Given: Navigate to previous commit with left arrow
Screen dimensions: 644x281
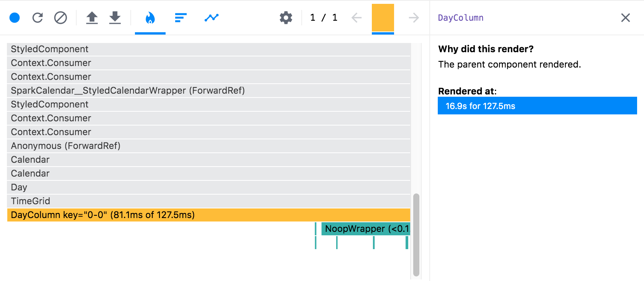Looking at the screenshot, I should coord(356,17).
